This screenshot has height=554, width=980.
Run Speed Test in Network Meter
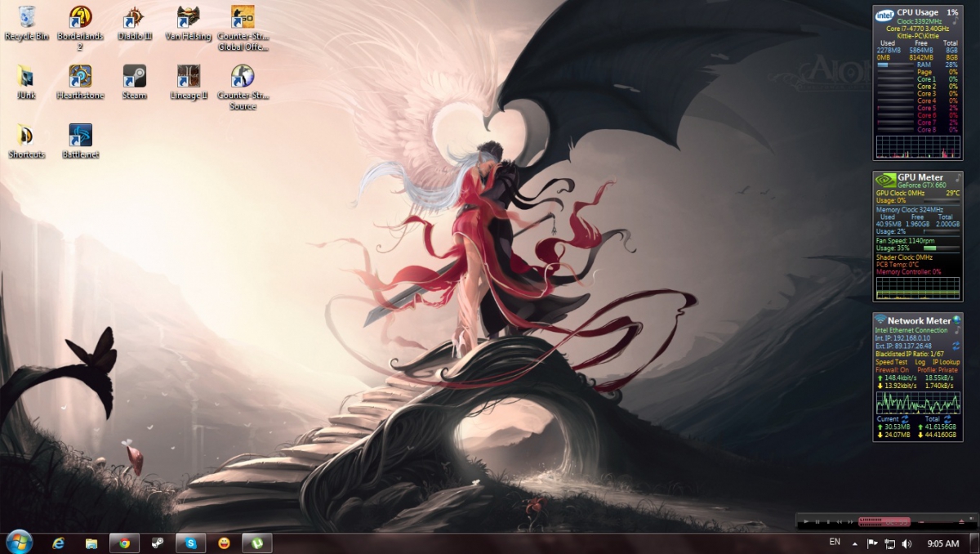[891, 362]
